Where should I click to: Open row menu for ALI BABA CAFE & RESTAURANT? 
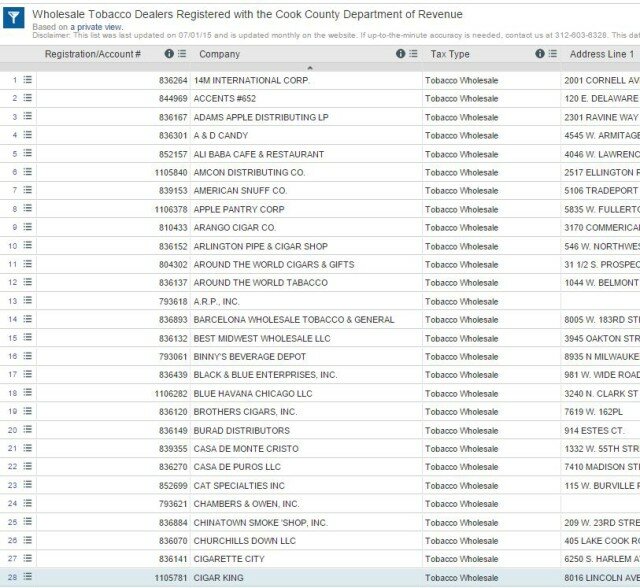pos(27,153)
